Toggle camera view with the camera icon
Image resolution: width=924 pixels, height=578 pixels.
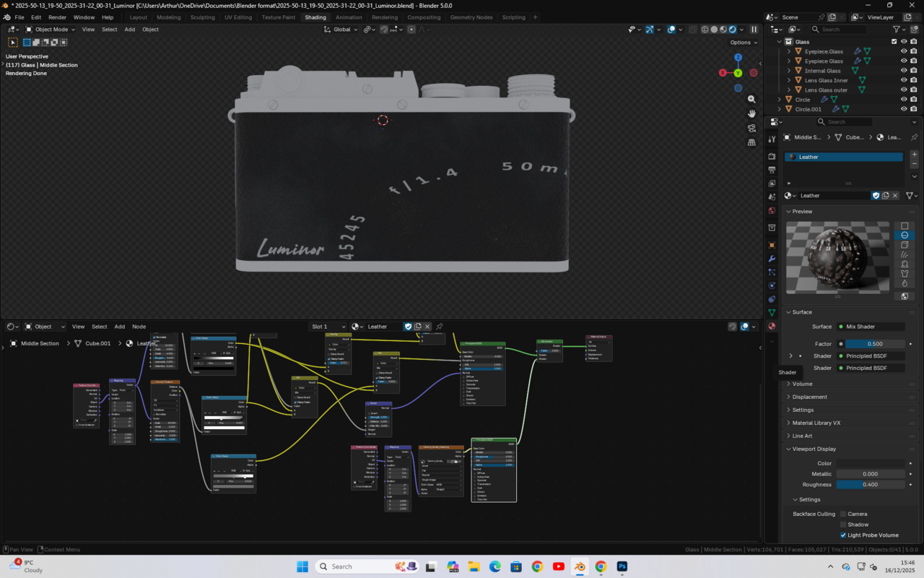(751, 128)
